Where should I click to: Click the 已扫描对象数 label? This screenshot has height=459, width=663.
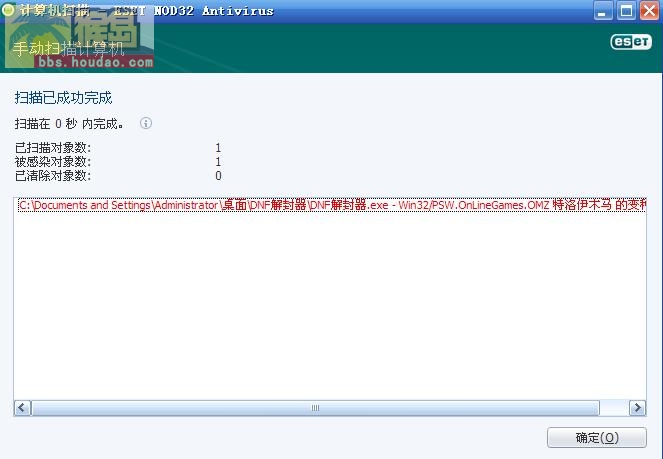(x=53, y=148)
